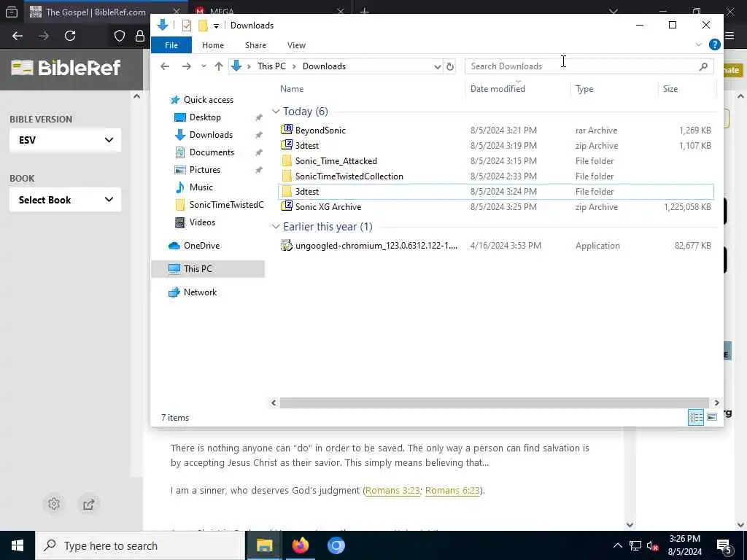
Task: Open address bar history dropdown
Action: tap(438, 66)
